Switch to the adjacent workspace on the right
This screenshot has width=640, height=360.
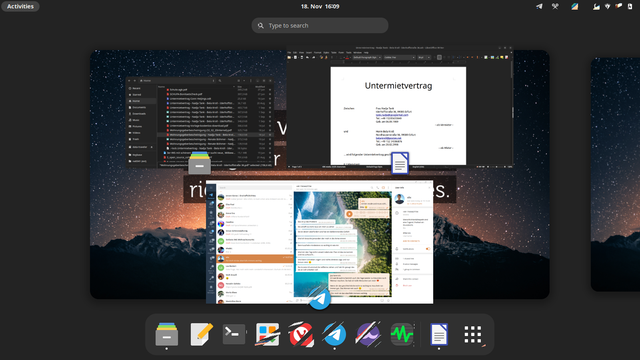[x=616, y=174]
